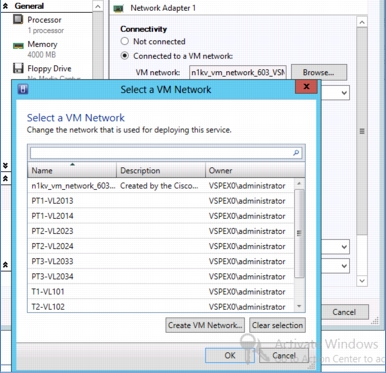Select the PT2-VL2024 network
Viewport: 386px width, 373px height.
pyautogui.click(x=161, y=246)
